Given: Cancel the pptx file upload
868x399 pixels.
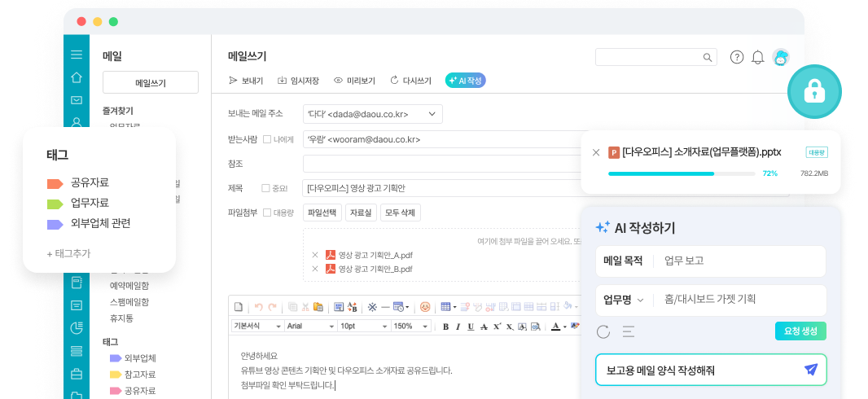Looking at the screenshot, I should pos(596,152).
